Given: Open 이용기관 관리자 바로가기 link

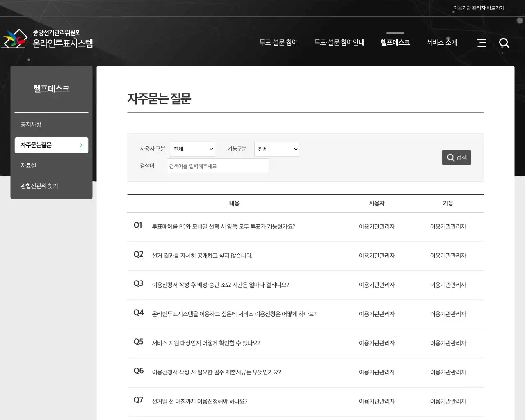Looking at the screenshot, I should 479,7.
